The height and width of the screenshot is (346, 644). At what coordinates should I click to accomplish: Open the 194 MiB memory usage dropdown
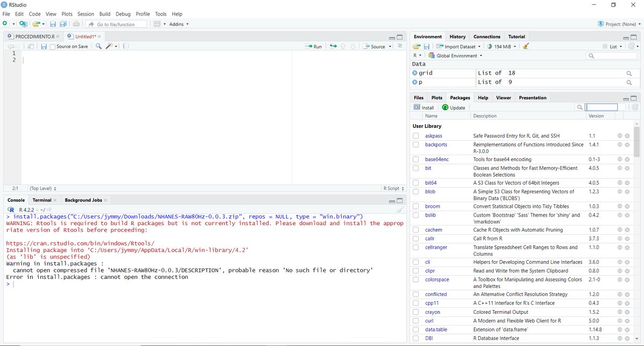pyautogui.click(x=502, y=46)
